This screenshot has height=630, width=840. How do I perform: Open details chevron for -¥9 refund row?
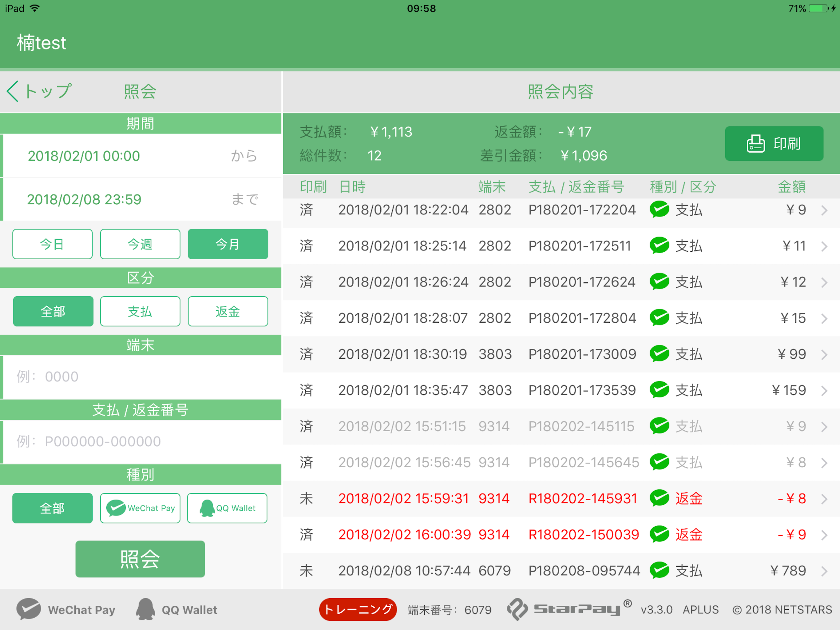[824, 535]
